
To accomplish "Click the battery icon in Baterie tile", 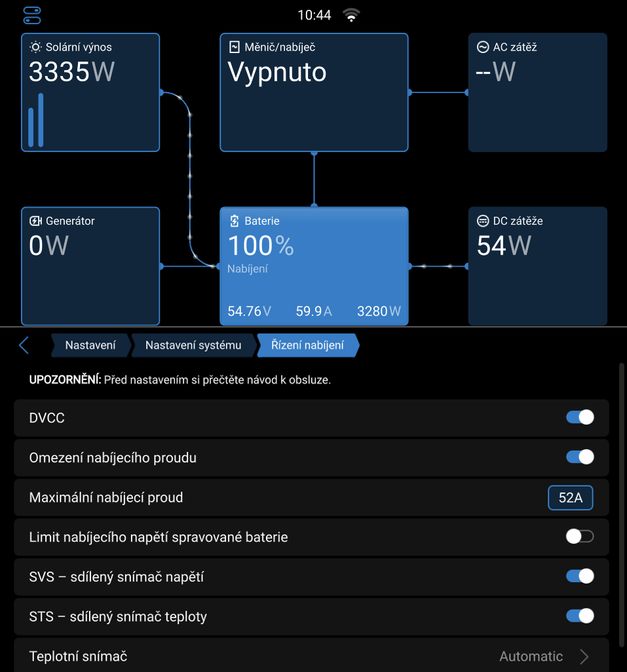I will click(x=235, y=221).
